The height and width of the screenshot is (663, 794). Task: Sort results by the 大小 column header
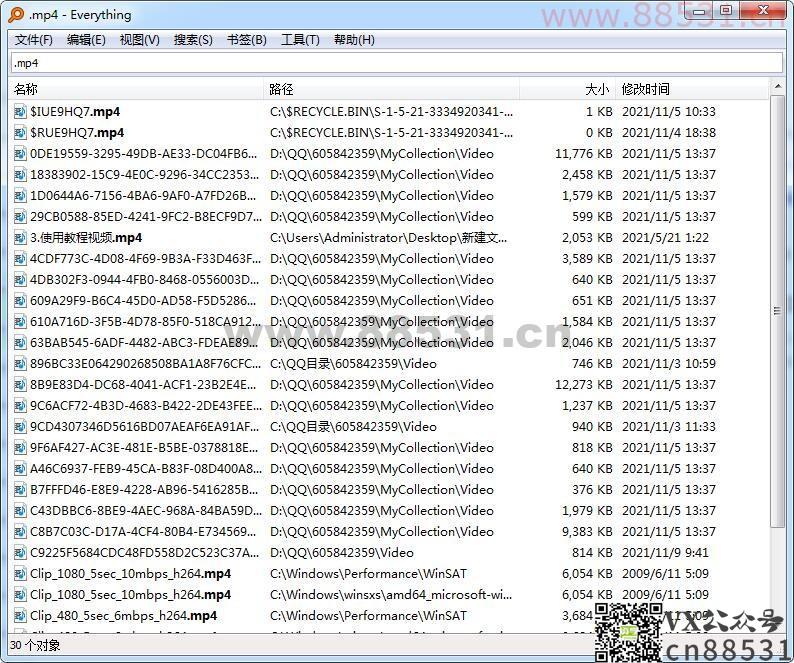click(x=567, y=90)
